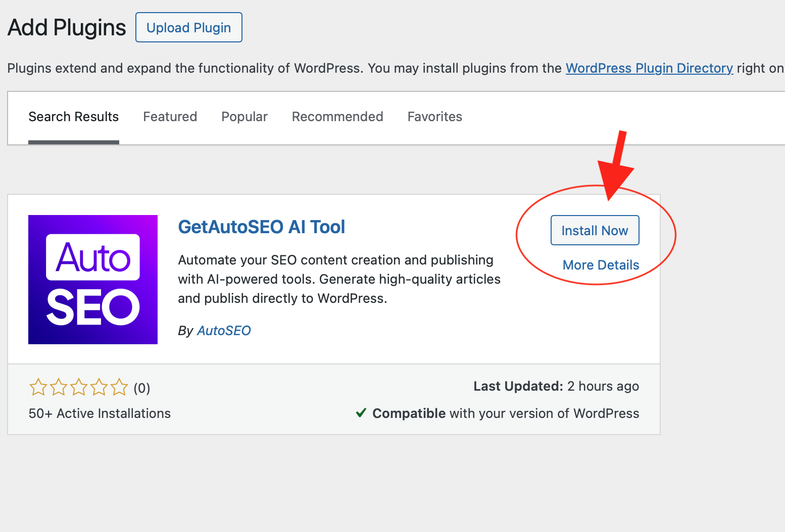This screenshot has height=532, width=785.
Task: Open the Favorites tab
Action: (x=434, y=117)
